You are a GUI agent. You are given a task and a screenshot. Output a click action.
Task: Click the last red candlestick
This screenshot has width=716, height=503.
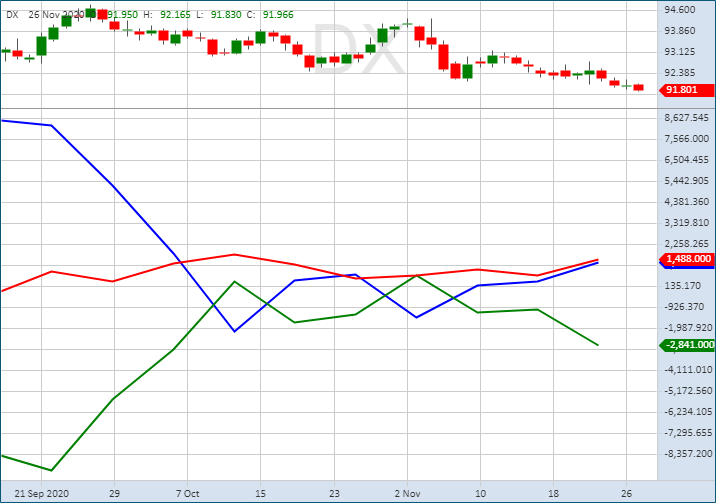(638, 87)
